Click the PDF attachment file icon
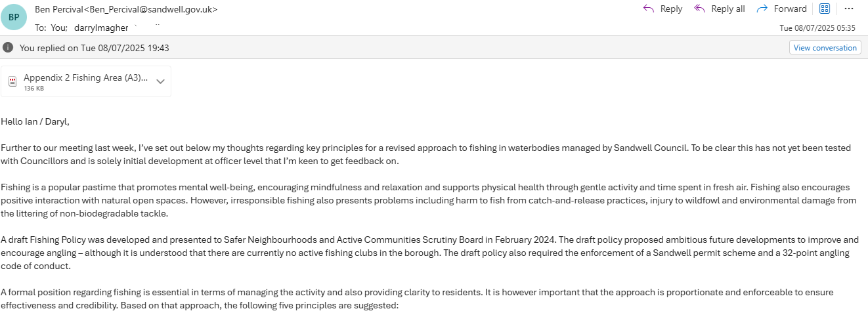This screenshot has width=868, height=313. pyautogui.click(x=12, y=81)
